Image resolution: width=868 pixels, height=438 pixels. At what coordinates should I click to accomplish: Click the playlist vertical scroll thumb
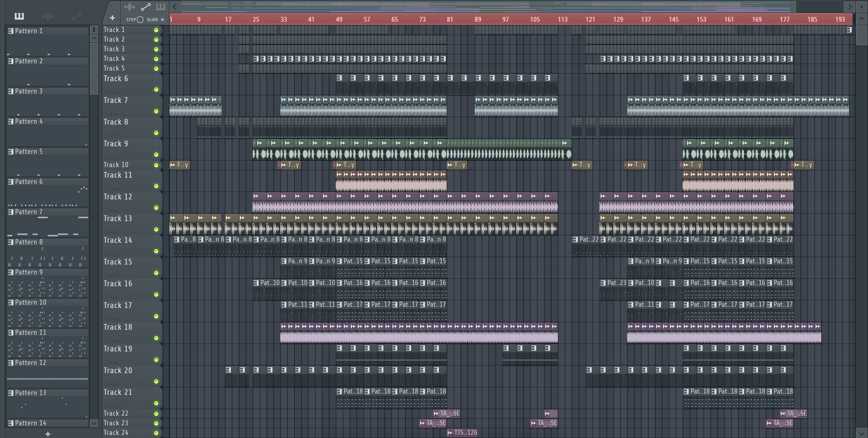pos(862,35)
